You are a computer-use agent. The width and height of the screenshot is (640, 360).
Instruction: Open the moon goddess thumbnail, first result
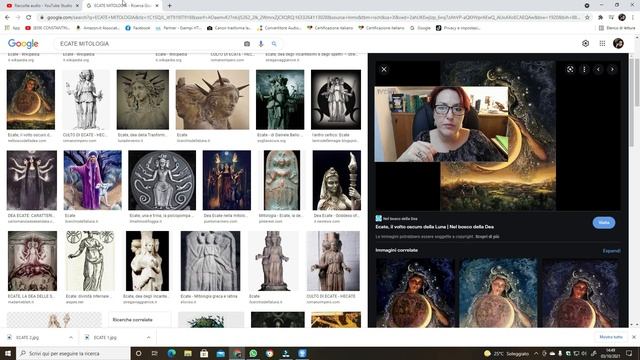(31, 100)
